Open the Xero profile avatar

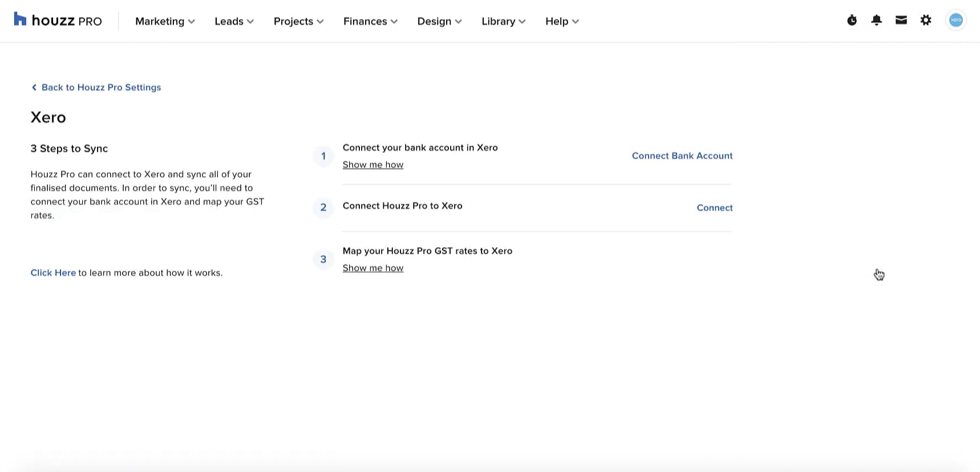(956, 21)
